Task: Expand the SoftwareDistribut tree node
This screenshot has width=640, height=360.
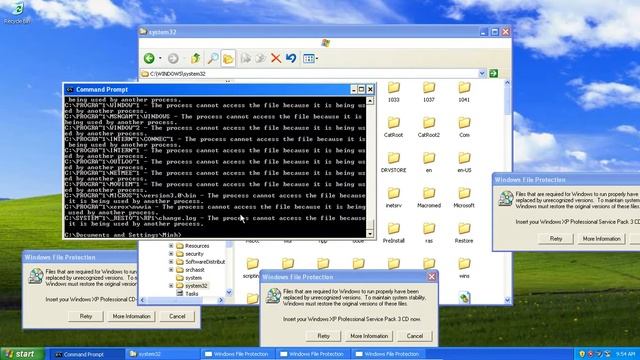Action: click(x=171, y=262)
